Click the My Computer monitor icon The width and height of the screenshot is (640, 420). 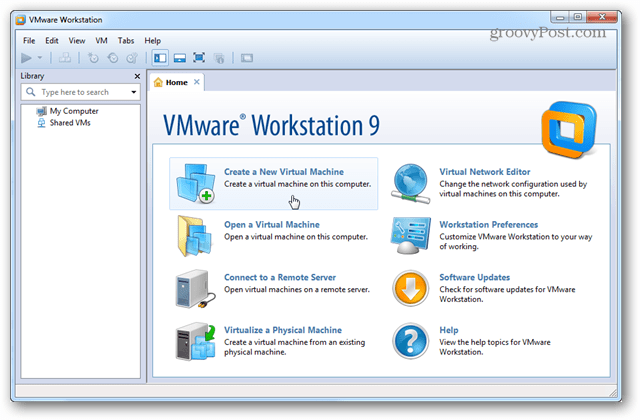coord(41,111)
